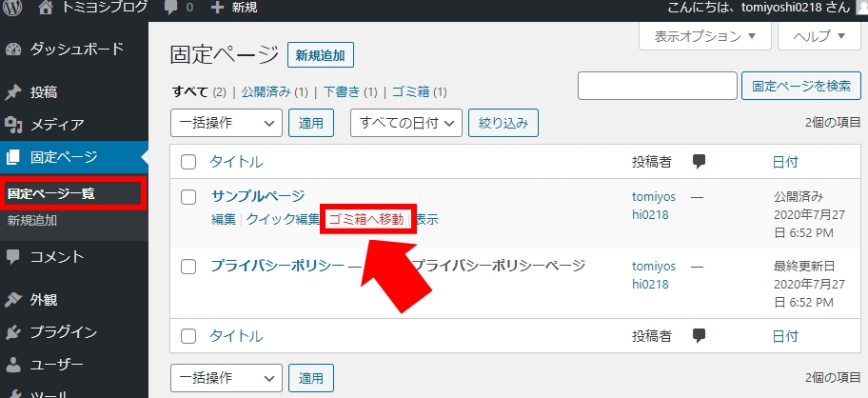Check the サンプルページ row checkbox

tap(188, 196)
